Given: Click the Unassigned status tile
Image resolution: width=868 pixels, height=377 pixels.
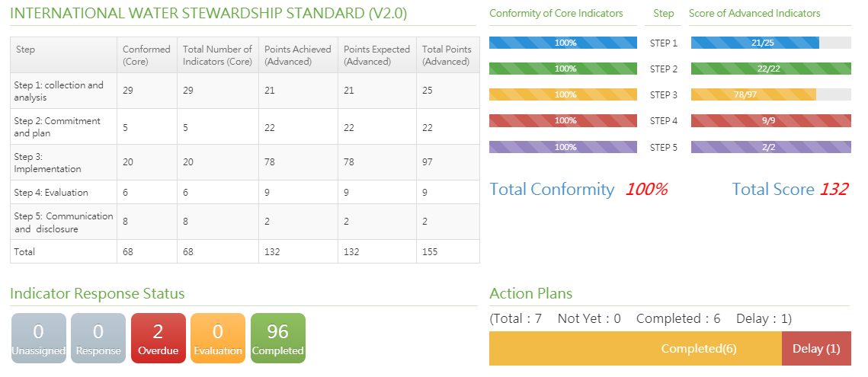Looking at the screenshot, I should (x=38, y=338).
